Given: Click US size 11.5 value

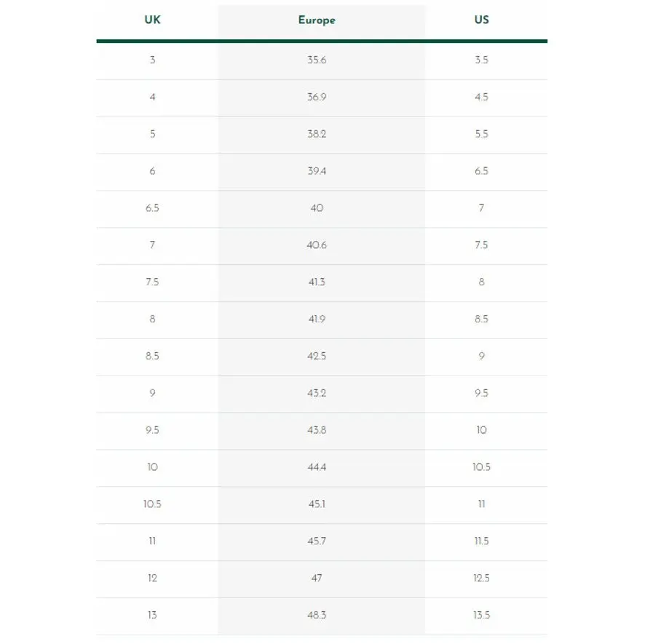Looking at the screenshot, I should coord(481,541).
